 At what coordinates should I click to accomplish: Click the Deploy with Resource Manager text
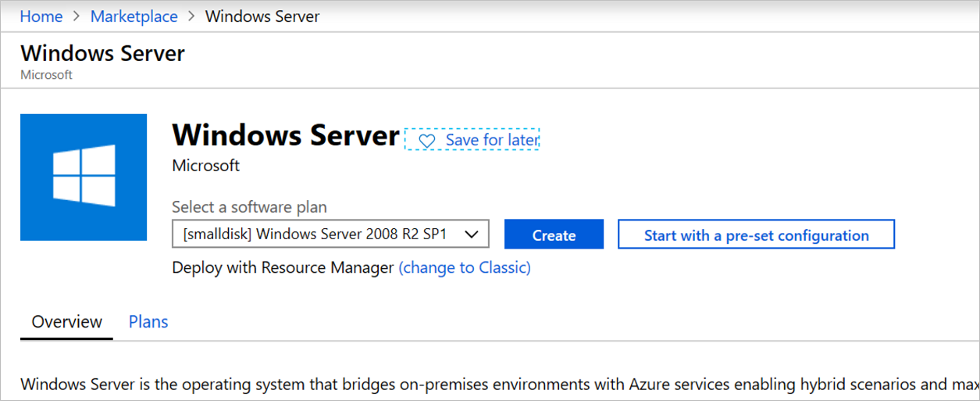click(283, 268)
